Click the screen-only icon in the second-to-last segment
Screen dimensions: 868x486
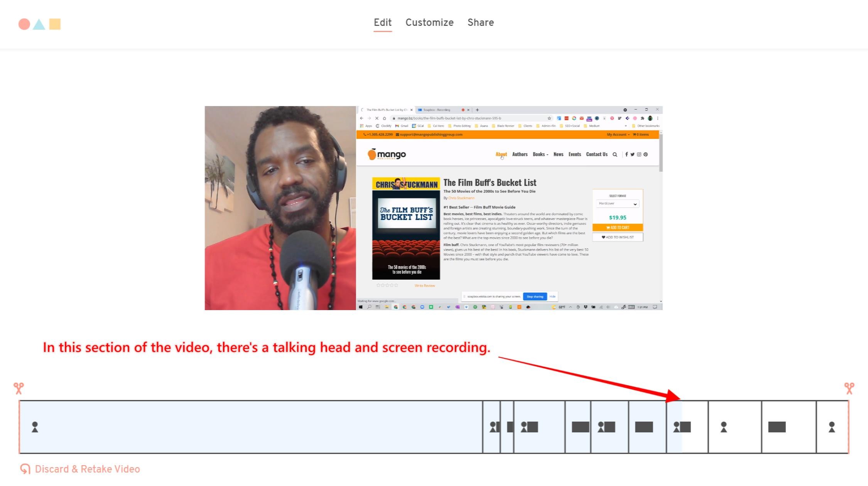click(777, 427)
